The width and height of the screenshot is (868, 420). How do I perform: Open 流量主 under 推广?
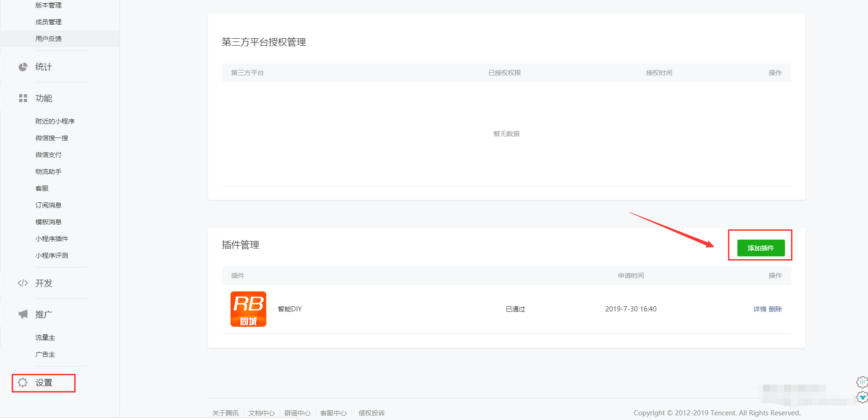45,337
